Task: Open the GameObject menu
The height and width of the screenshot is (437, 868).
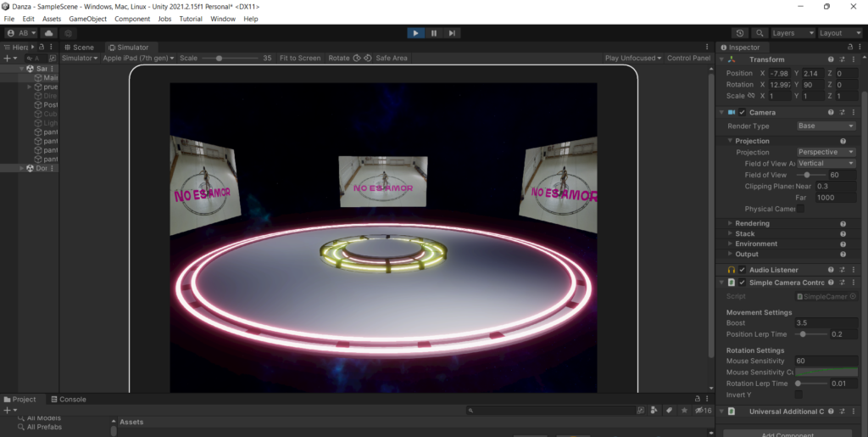Action: point(87,19)
